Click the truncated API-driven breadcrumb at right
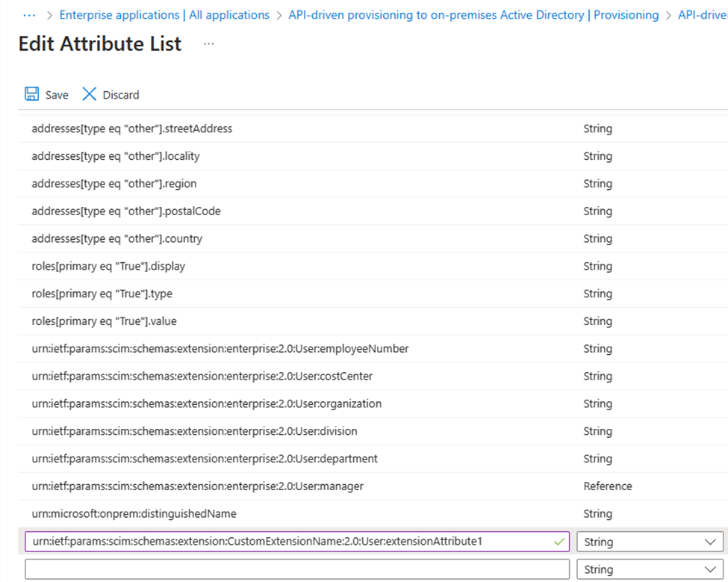The image size is (728, 582). [x=702, y=15]
